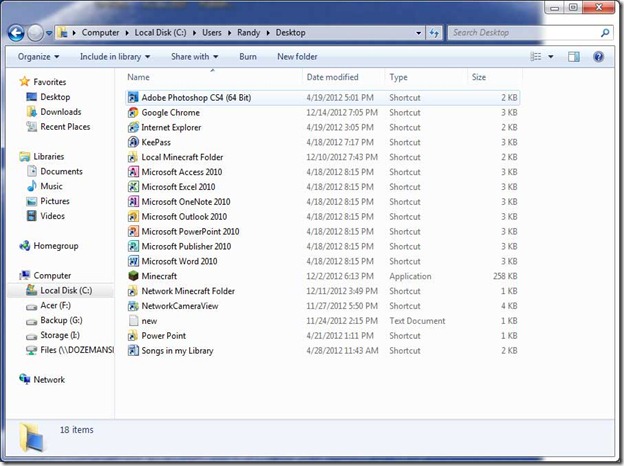The width and height of the screenshot is (624, 466).
Task: Select the Songs in my Library file name
Action: coord(177,351)
